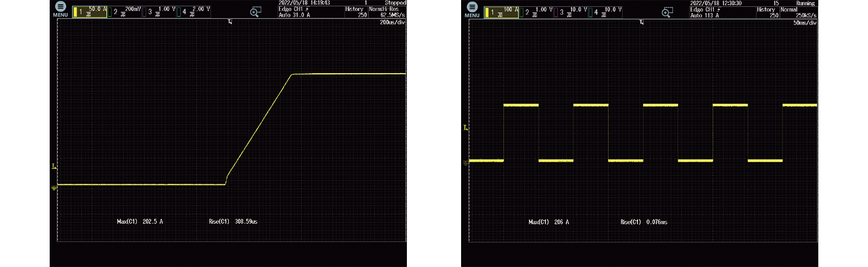Click trigger position marker atop right graticule
868x267 pixels.
pyautogui.click(x=642, y=22)
